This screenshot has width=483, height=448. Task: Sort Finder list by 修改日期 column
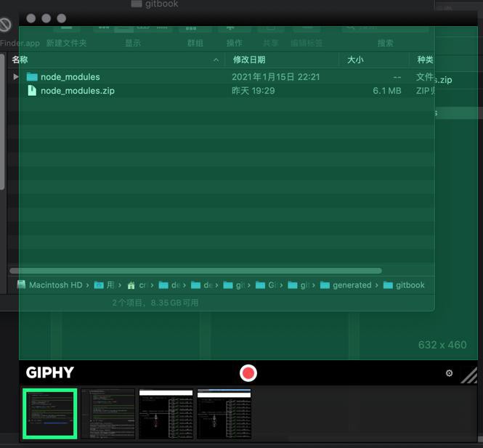click(x=249, y=60)
